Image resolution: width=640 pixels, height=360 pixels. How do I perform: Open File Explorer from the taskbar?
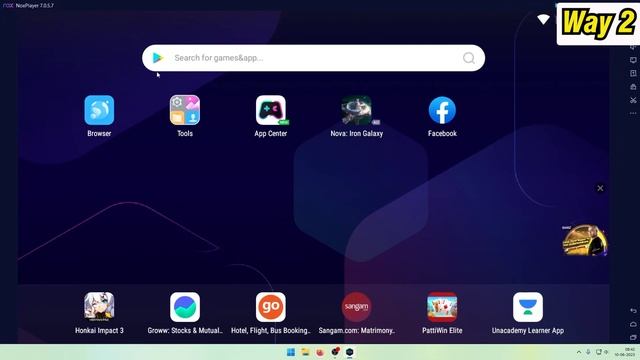305,352
